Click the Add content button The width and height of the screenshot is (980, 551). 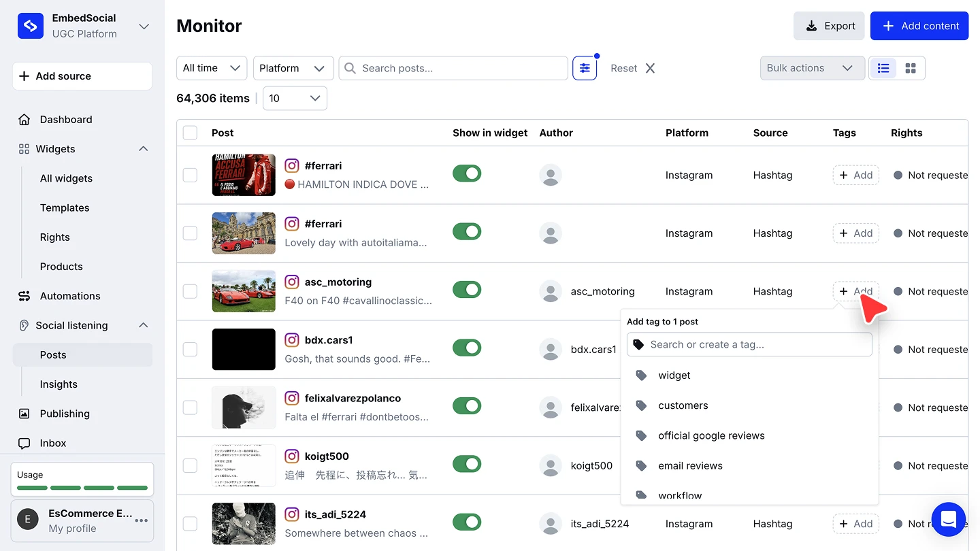(x=919, y=26)
